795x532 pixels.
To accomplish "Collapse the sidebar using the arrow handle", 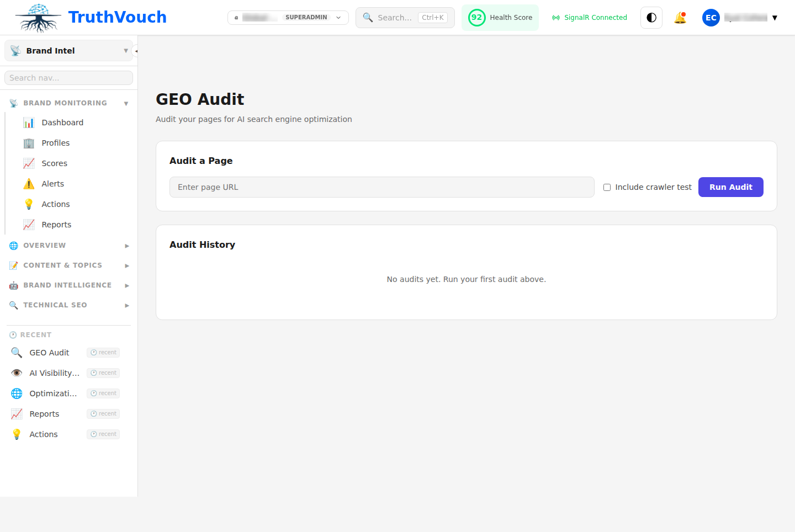I will pos(136,50).
